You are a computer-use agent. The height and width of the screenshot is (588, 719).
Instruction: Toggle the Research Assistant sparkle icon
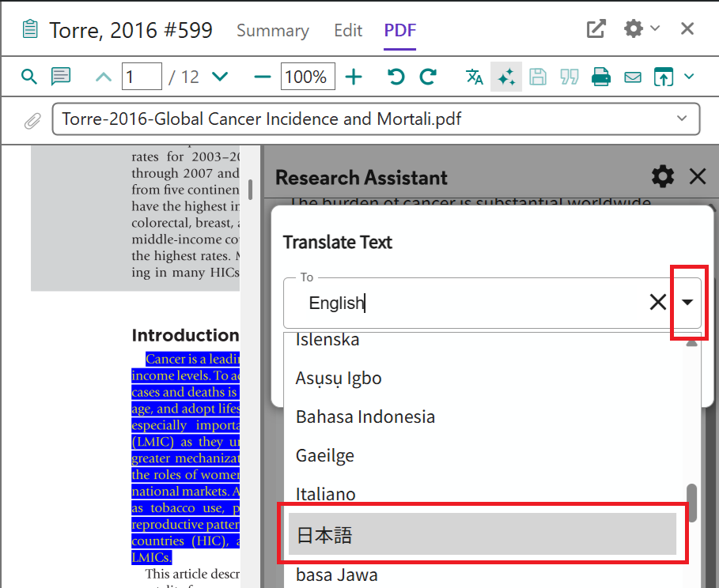[506, 77]
